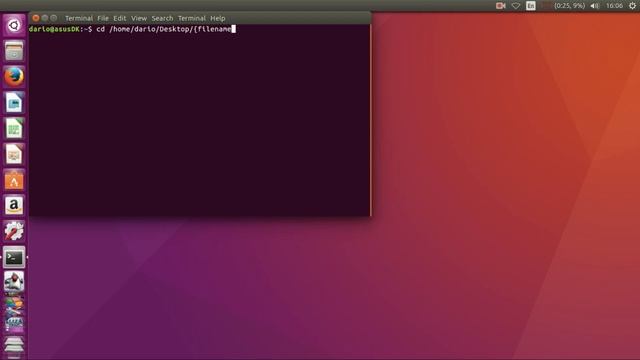
Task: Open System Settings gear-and-wrench icon
Action: pos(14,231)
